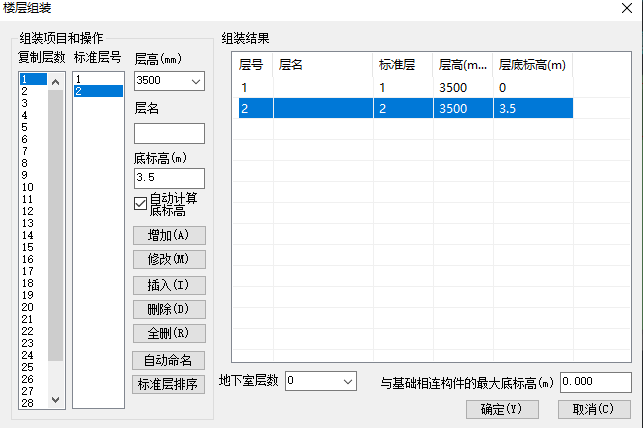Select highlighted result row with 层号 2
This screenshot has height=428, width=643.
(x=406, y=108)
